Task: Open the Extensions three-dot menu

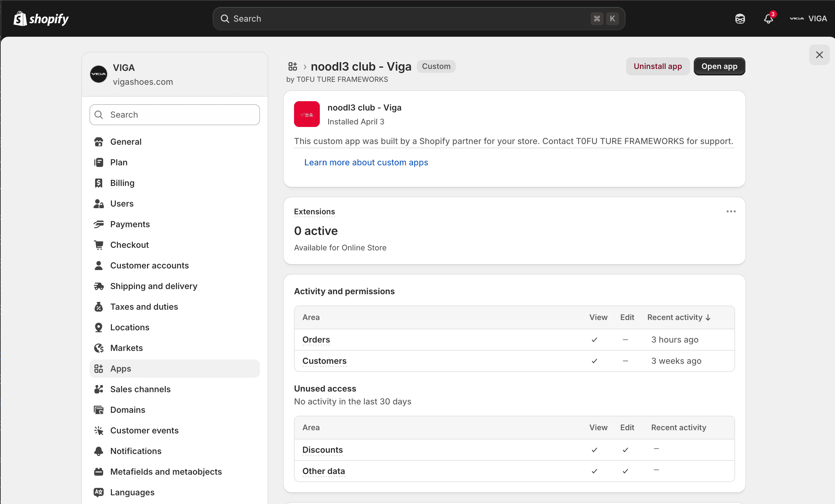Action: [x=731, y=212]
